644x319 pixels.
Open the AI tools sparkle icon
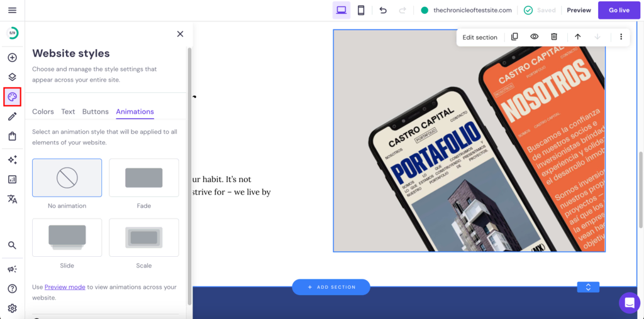(x=12, y=160)
